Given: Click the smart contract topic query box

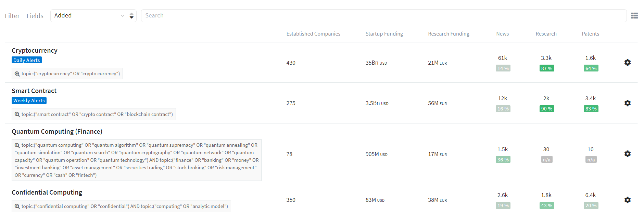Looking at the screenshot, I should coord(94,114).
